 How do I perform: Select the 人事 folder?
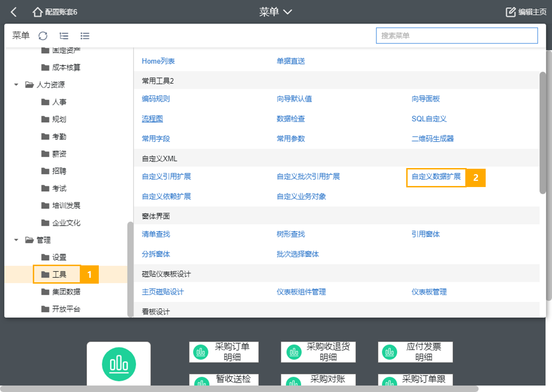click(x=54, y=102)
